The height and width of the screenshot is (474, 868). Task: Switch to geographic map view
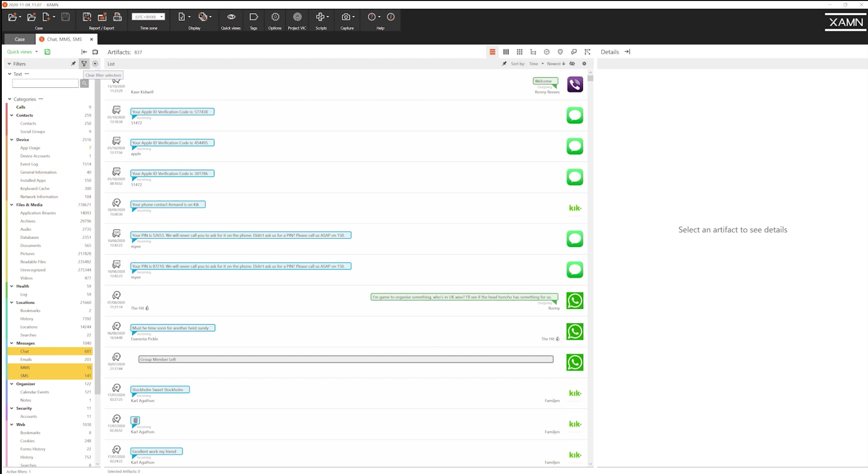(x=560, y=52)
